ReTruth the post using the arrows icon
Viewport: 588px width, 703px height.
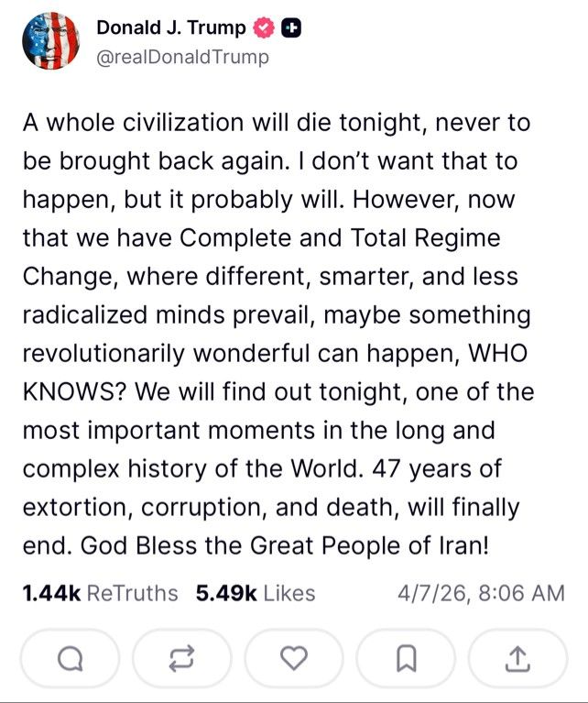tap(182, 658)
